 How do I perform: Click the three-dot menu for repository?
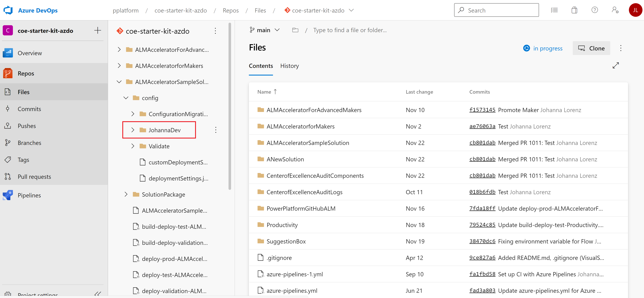coord(215,31)
